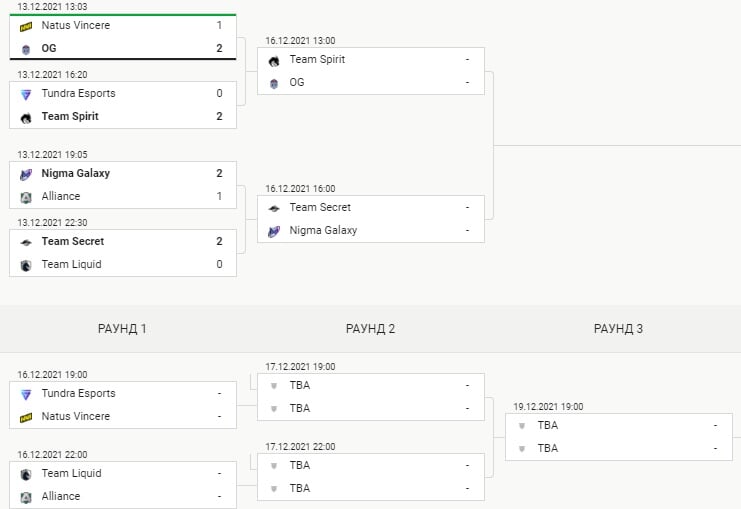The height and width of the screenshot is (509, 741).
Task: Select the РАУНД 2 column header
Action: 371,328
